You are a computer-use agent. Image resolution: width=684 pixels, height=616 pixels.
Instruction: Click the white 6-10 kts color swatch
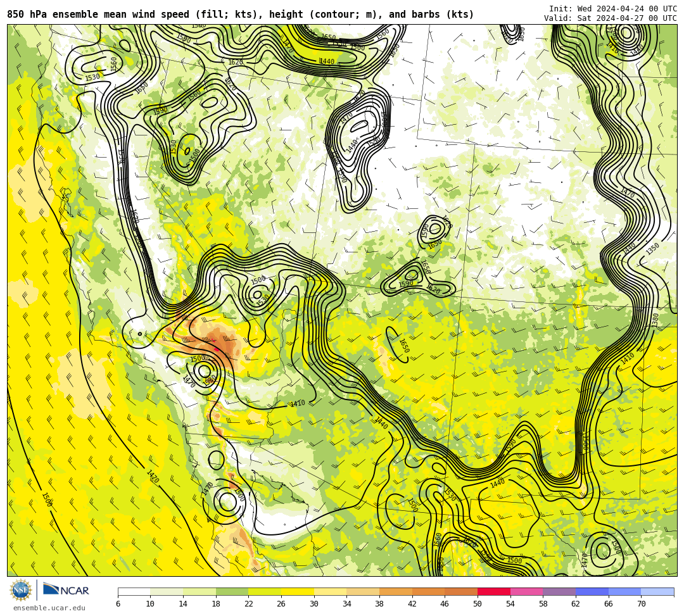134,591
